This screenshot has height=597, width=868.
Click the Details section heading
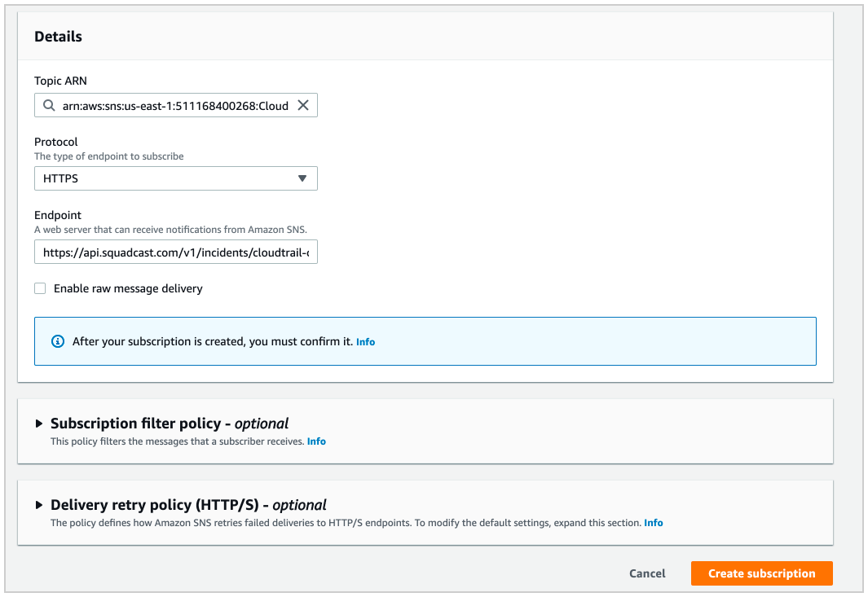[58, 37]
